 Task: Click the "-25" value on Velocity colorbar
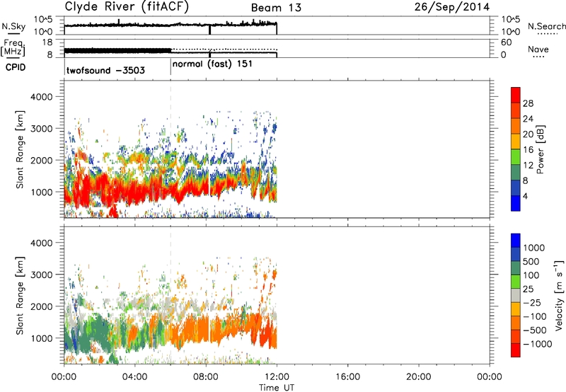pos(532,303)
